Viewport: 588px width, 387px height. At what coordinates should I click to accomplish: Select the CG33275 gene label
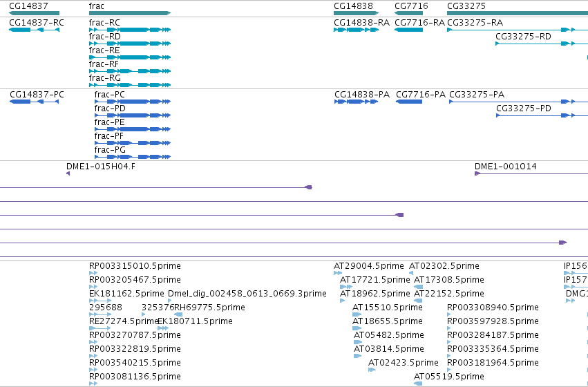[466, 6]
